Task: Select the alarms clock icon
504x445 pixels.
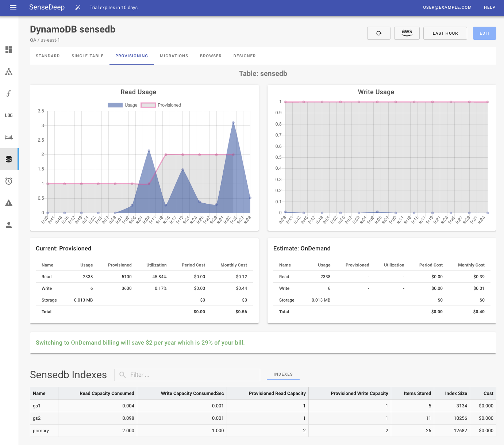Action: coord(9,181)
